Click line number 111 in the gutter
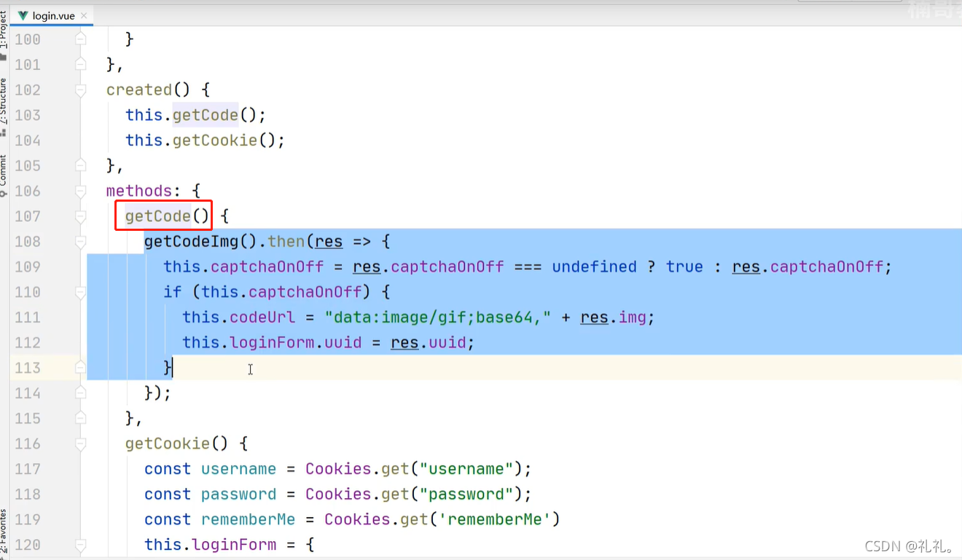Viewport: 962px width, 560px height. click(x=28, y=317)
